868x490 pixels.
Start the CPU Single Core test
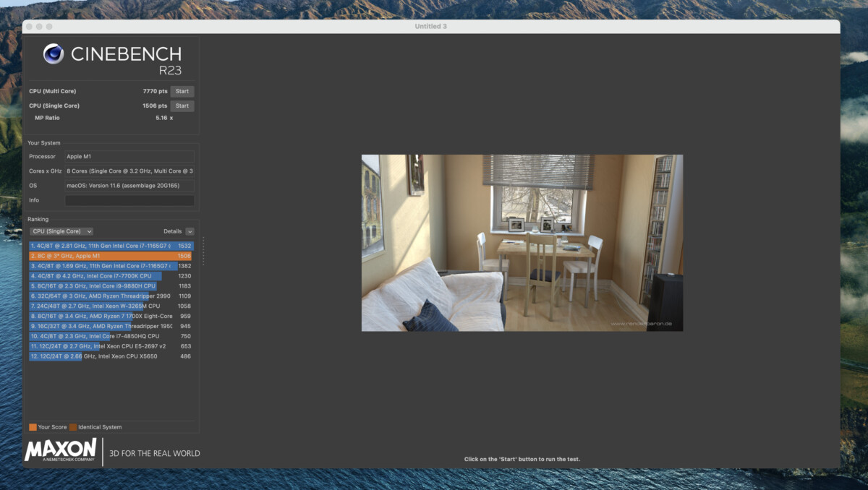(182, 106)
